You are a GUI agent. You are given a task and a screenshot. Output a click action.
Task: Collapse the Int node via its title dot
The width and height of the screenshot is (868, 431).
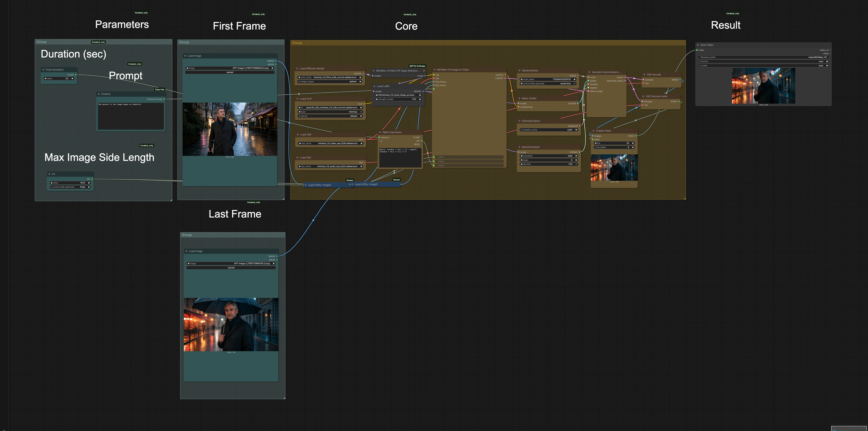[49, 174]
